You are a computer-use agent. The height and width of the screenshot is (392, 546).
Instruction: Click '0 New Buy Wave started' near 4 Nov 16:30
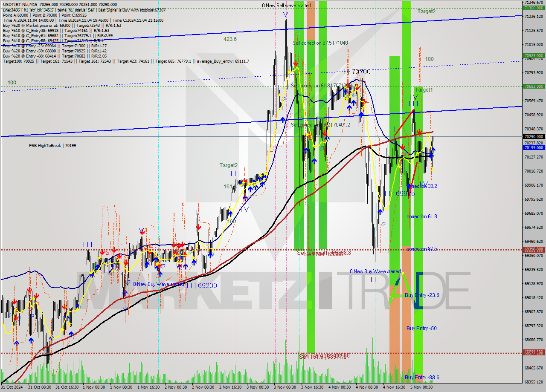pyautogui.click(x=375, y=271)
